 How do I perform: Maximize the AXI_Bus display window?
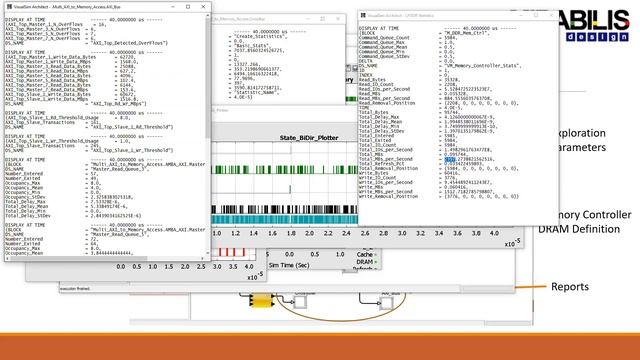pyautogui.click(x=188, y=7)
